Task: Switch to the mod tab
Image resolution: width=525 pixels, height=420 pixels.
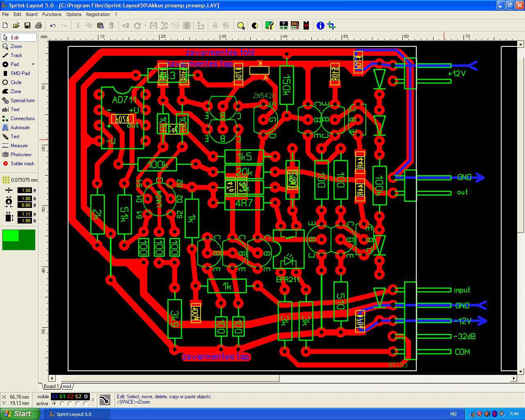Action: pyautogui.click(x=67, y=386)
